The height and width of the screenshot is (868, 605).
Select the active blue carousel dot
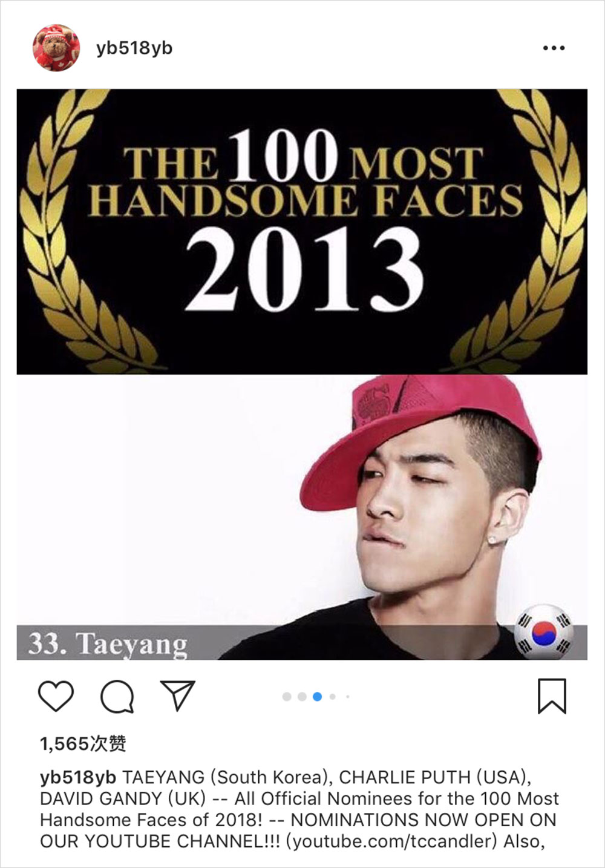317,697
